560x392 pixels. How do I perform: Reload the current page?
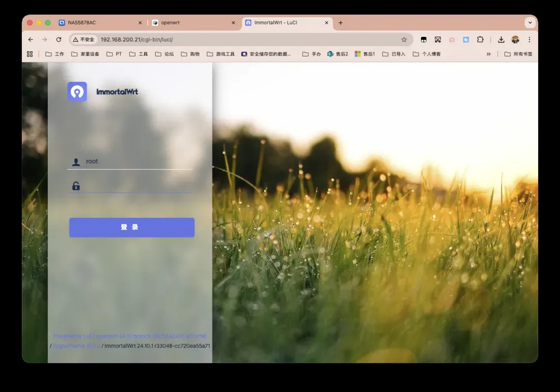59,39
